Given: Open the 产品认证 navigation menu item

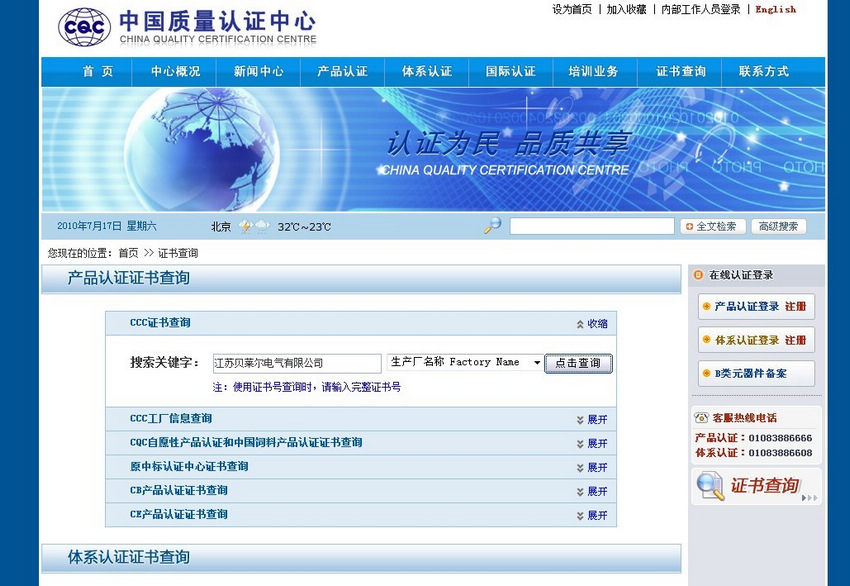Looking at the screenshot, I should click(x=342, y=72).
